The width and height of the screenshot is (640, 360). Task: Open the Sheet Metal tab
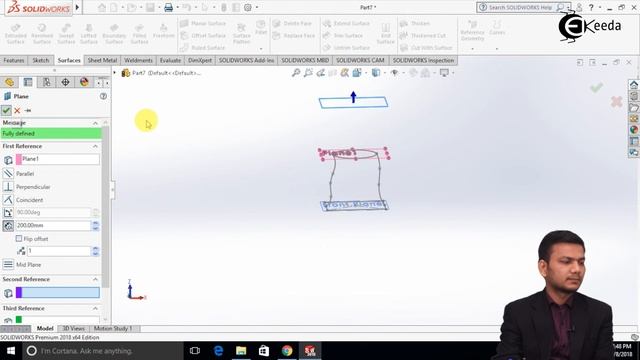102,60
